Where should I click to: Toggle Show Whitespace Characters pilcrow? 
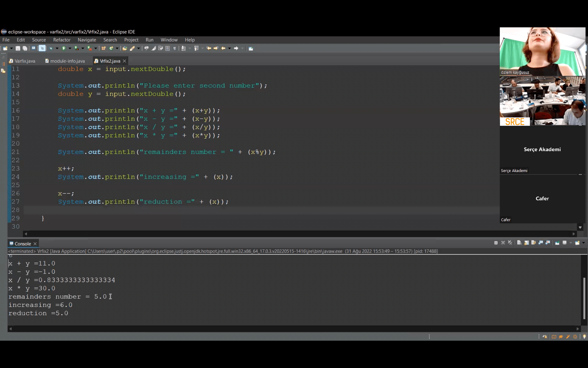pos(174,48)
